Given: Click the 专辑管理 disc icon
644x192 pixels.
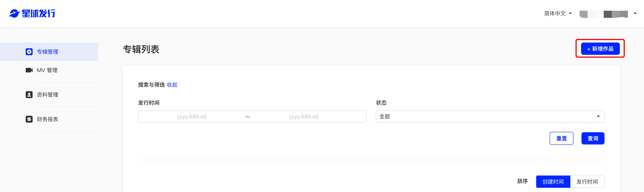Looking at the screenshot, I should (29, 52).
